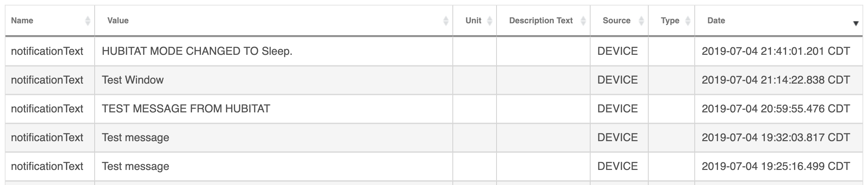Image resolution: width=868 pixels, height=185 pixels.
Task: Reverse Date sort with descending arrow
Action: point(856,24)
